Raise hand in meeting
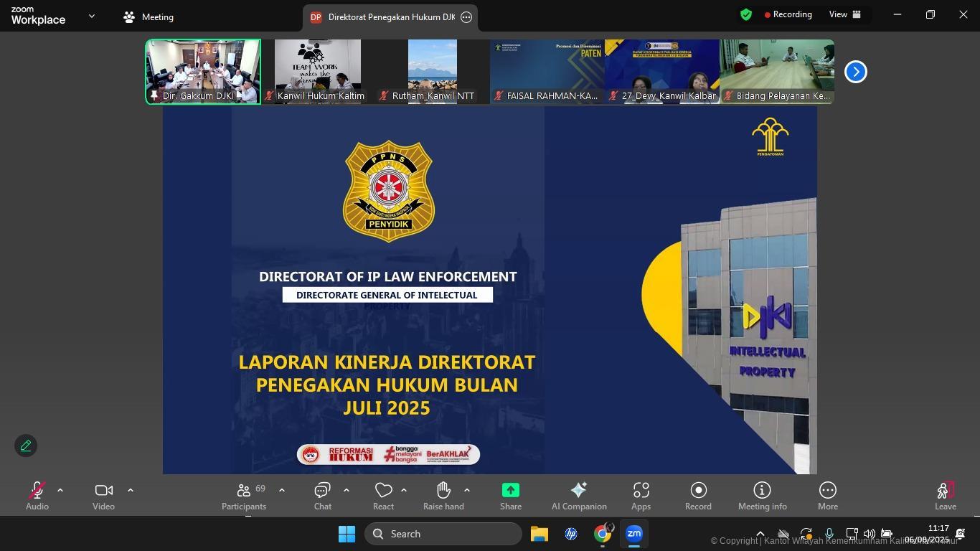 pos(443,496)
